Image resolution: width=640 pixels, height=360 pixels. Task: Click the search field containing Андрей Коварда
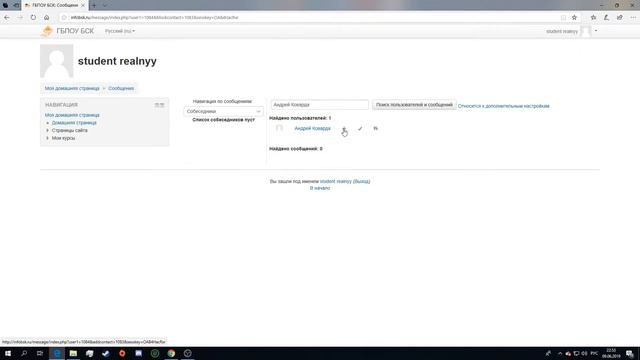coord(320,105)
